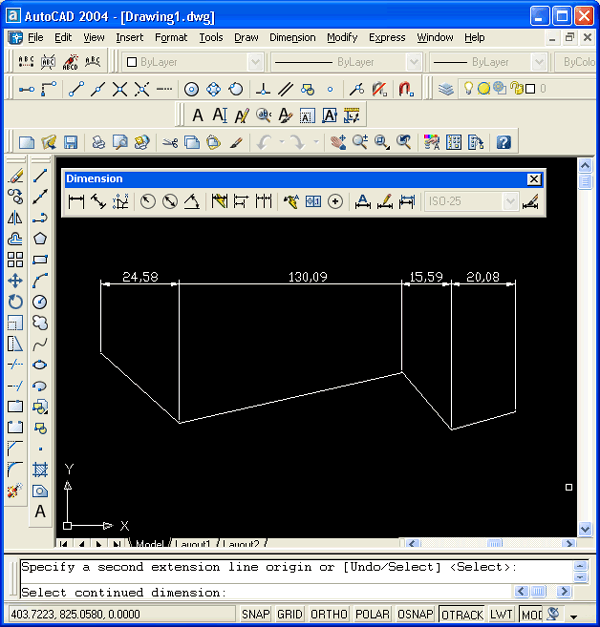600x627 pixels.
Task: Click the Aligned Dimension icon
Action: [98, 202]
